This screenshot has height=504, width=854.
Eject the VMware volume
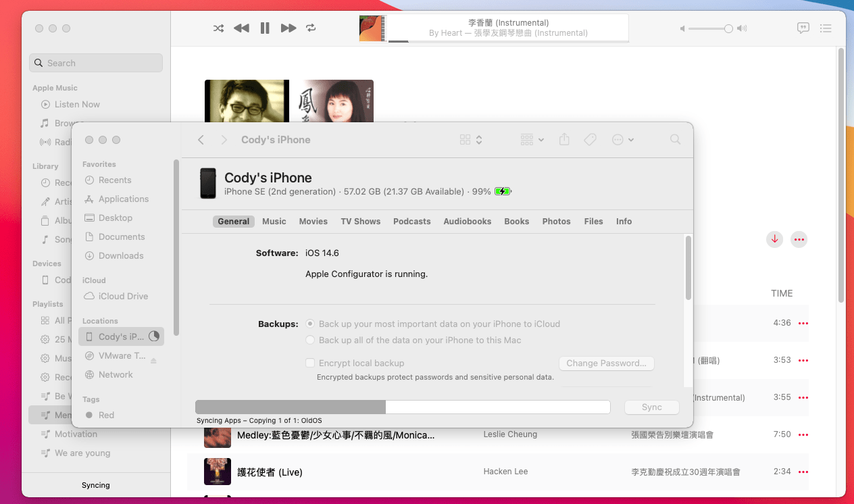153,360
